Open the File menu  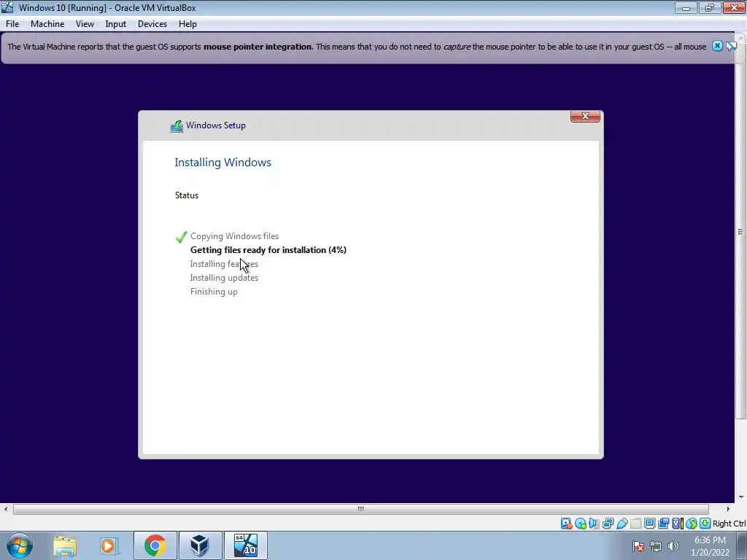12,24
